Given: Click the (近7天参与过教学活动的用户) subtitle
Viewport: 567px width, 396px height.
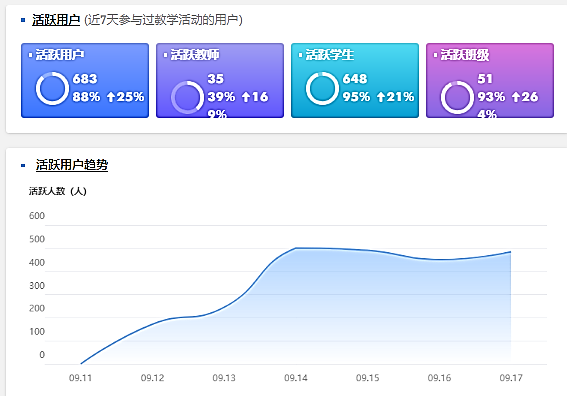Looking at the screenshot, I should (163, 20).
